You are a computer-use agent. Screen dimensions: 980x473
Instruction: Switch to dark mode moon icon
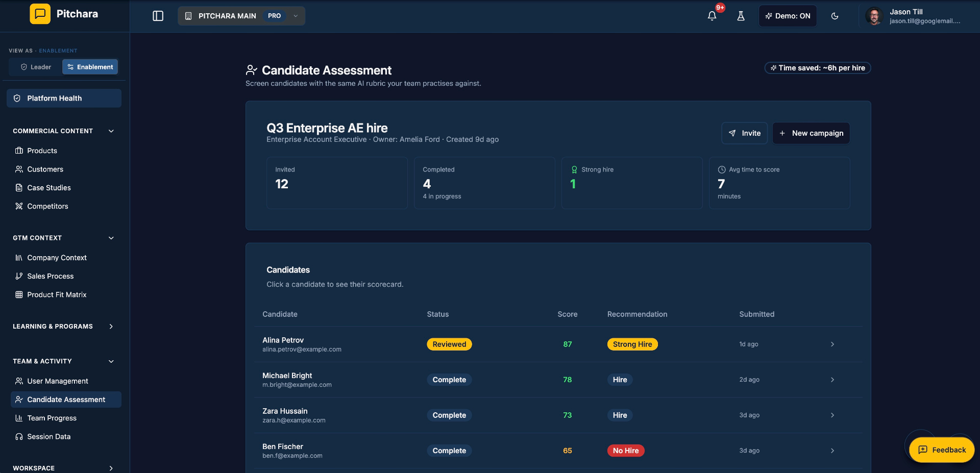tap(835, 16)
